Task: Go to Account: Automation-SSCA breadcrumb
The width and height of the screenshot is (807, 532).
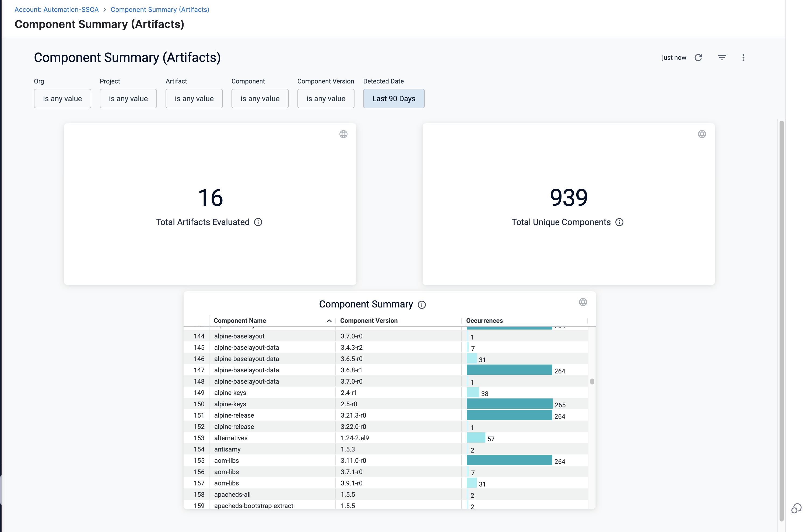Action: point(56,9)
